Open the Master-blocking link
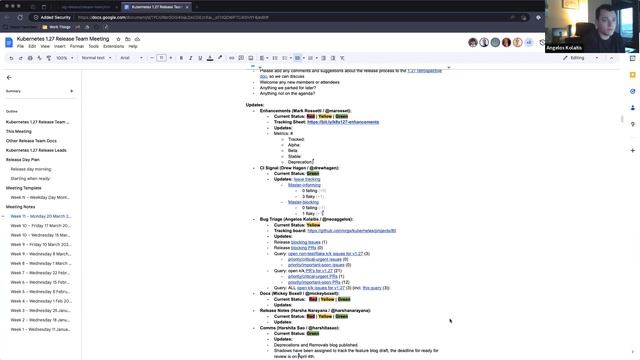Screen dimensions: 640x360 tap(303, 202)
